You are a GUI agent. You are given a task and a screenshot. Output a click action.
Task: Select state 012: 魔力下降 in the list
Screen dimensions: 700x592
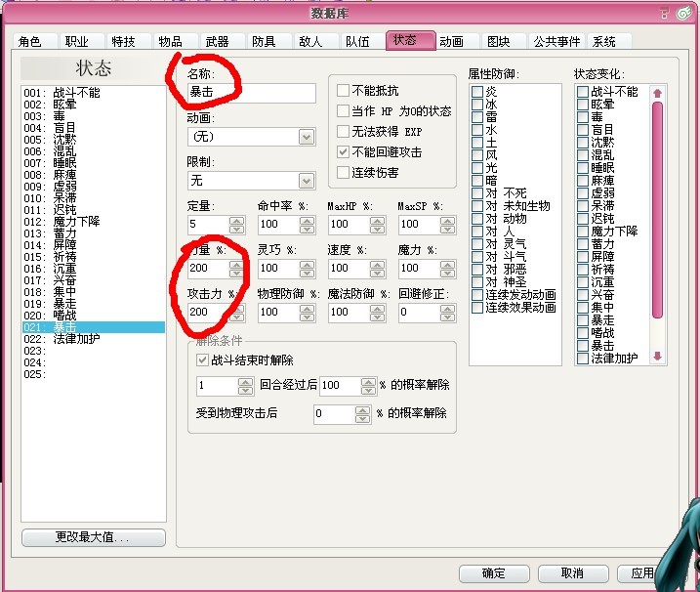[94, 222]
